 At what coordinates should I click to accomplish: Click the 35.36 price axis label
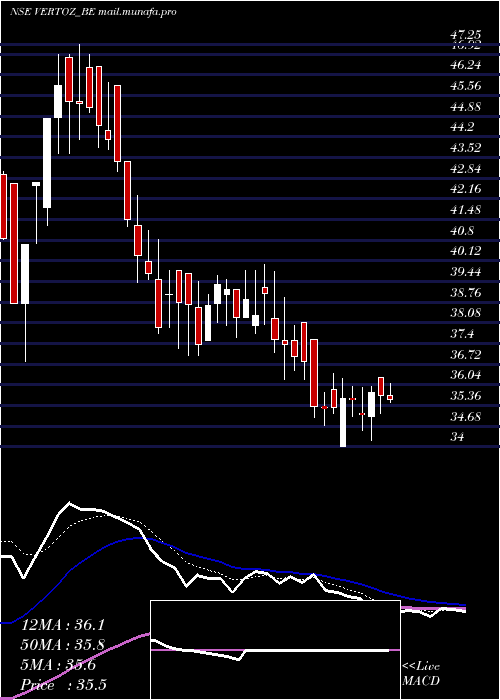[x=465, y=396]
